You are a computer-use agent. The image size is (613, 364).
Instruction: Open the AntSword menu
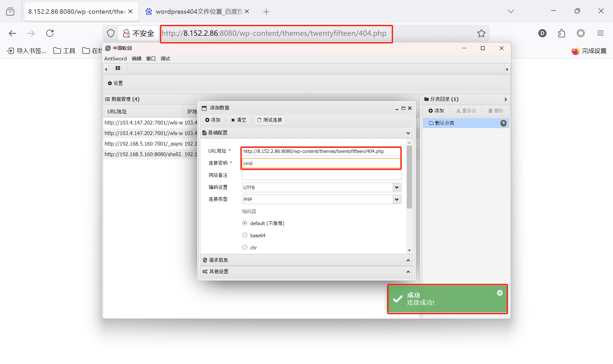[x=116, y=58]
